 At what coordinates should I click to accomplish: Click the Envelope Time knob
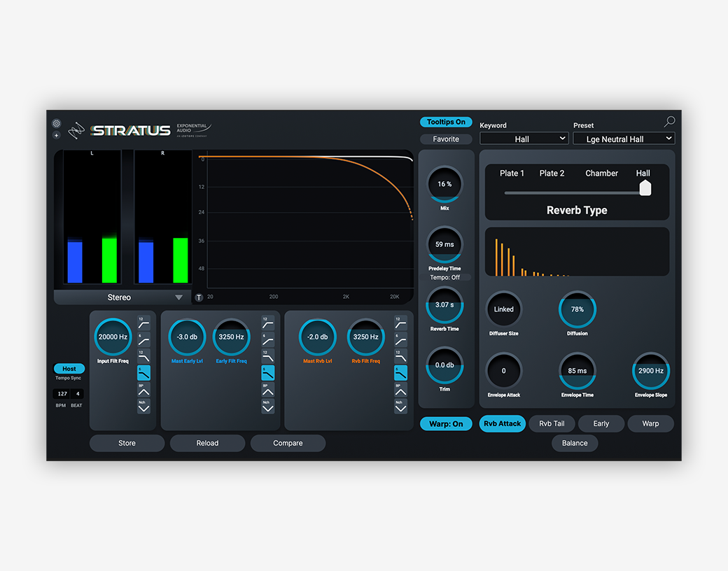[x=577, y=371]
